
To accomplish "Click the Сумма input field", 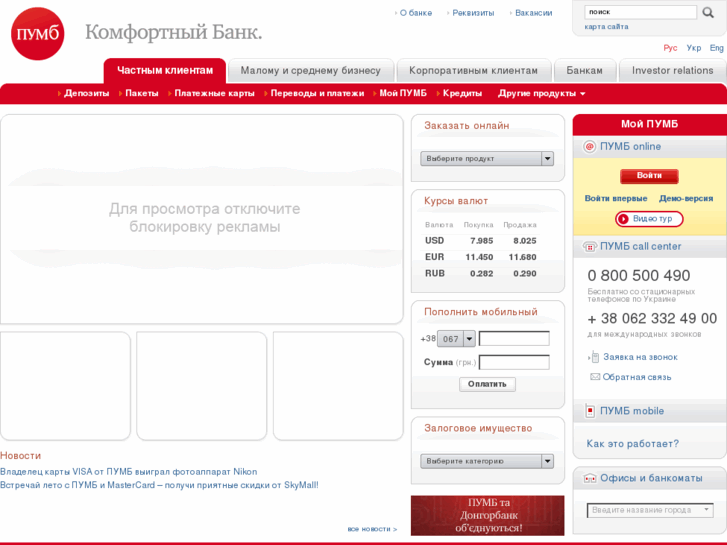I will coord(514,362).
